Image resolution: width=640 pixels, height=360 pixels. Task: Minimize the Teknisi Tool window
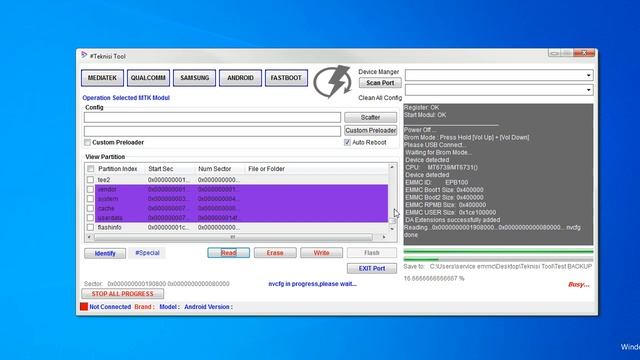point(554,53)
